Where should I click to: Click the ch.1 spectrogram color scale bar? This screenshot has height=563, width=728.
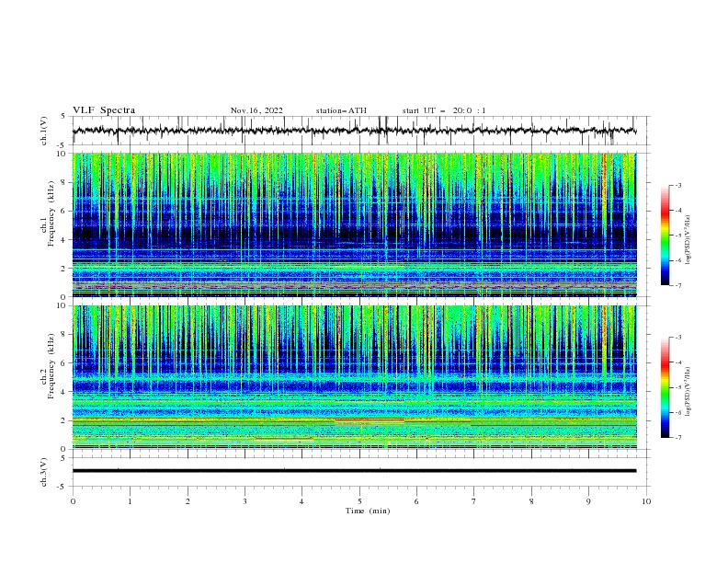click(x=665, y=236)
